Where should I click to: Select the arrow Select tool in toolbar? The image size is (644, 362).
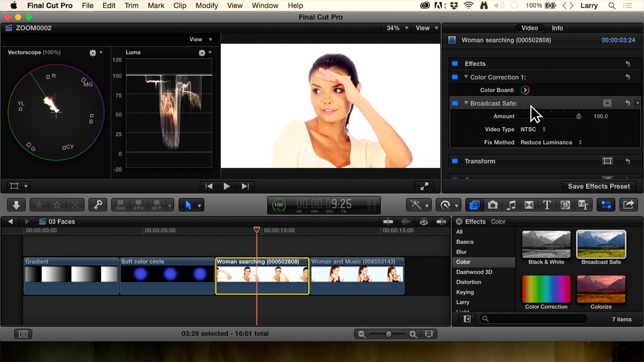(188, 205)
